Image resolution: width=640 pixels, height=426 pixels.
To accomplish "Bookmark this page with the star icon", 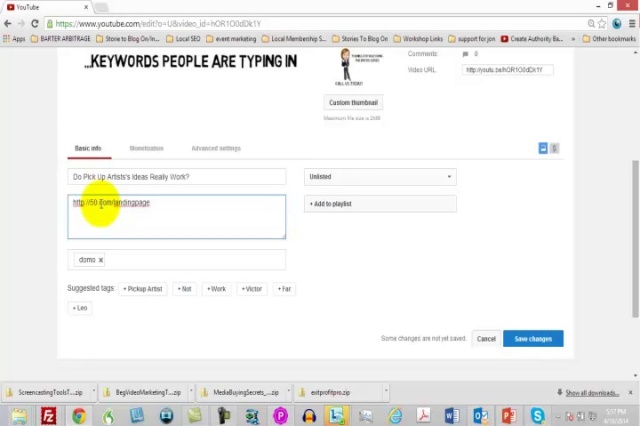I will coord(602,24).
